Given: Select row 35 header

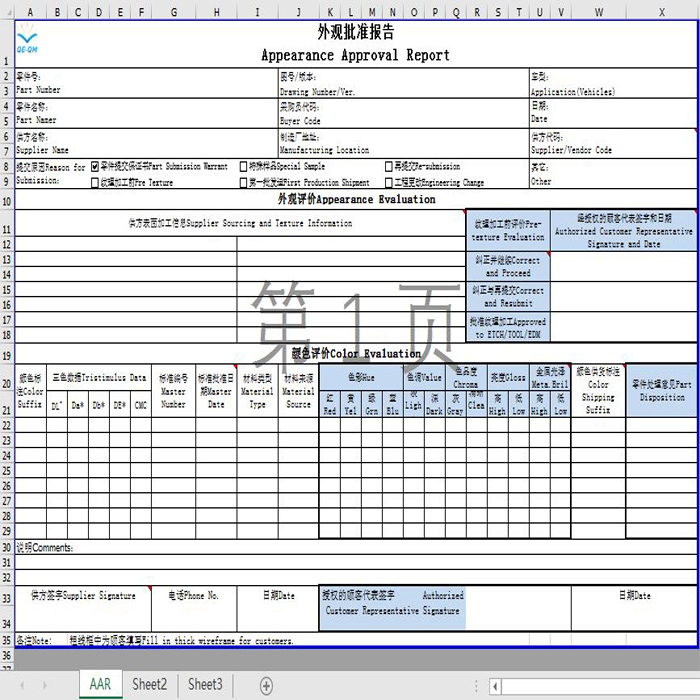Looking at the screenshot, I should pos(7,640).
